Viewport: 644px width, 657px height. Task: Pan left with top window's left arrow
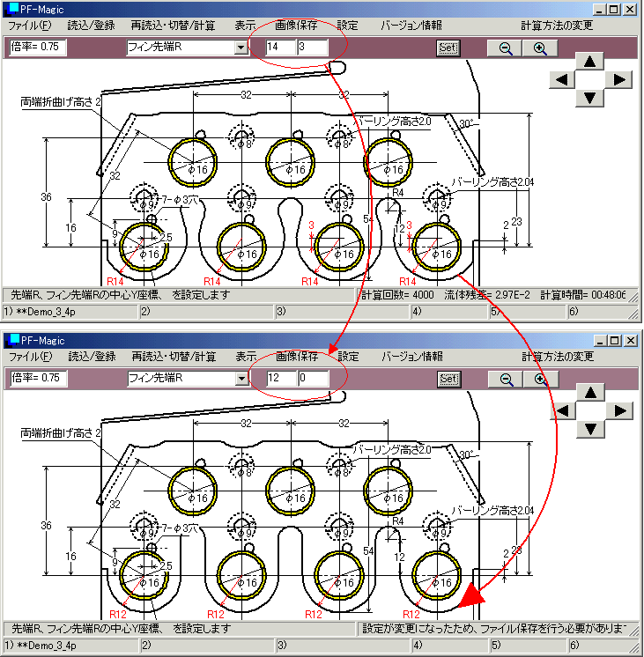tap(562, 79)
